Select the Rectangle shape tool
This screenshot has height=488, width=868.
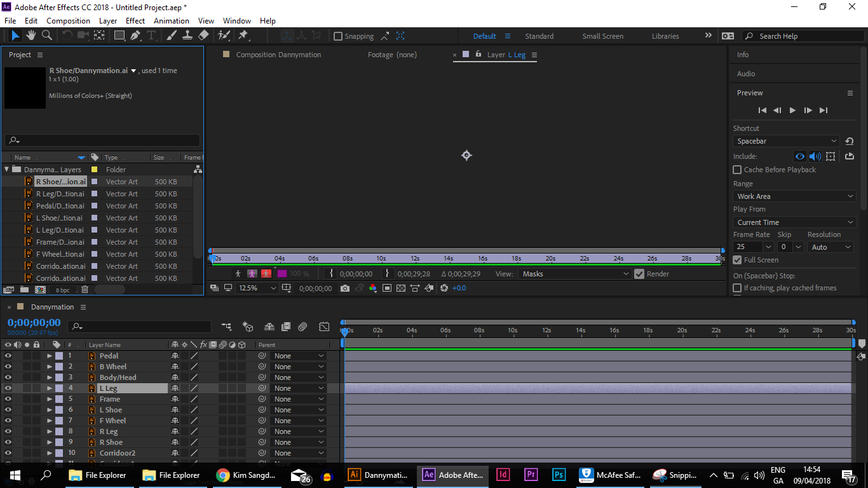tap(119, 36)
